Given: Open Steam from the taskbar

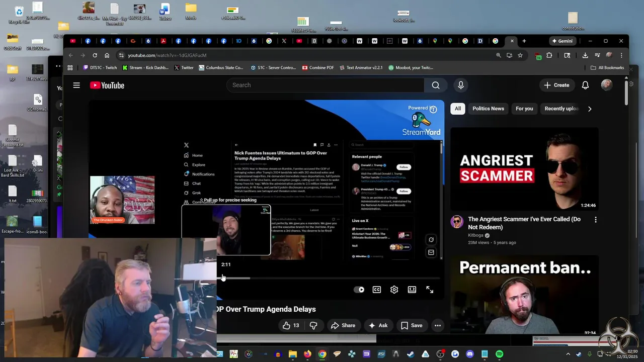Looking at the screenshot, I should tap(411, 354).
